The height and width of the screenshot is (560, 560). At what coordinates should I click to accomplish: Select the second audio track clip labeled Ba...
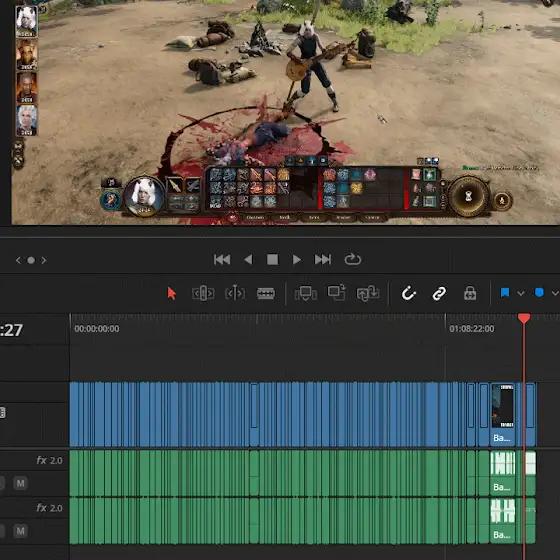(x=502, y=520)
